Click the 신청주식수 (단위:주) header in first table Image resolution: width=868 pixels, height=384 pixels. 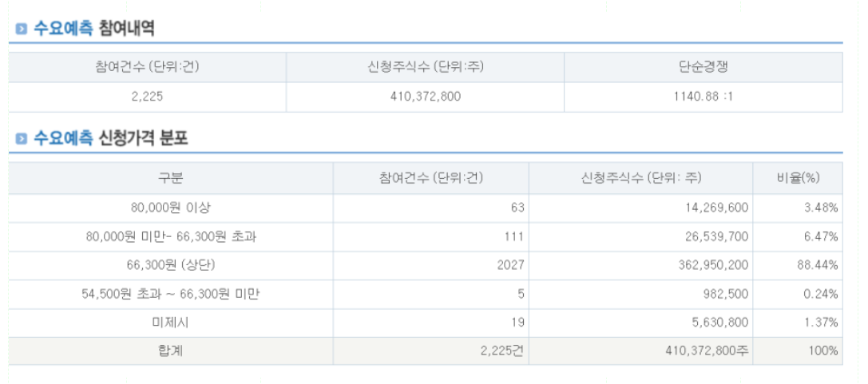coord(425,67)
